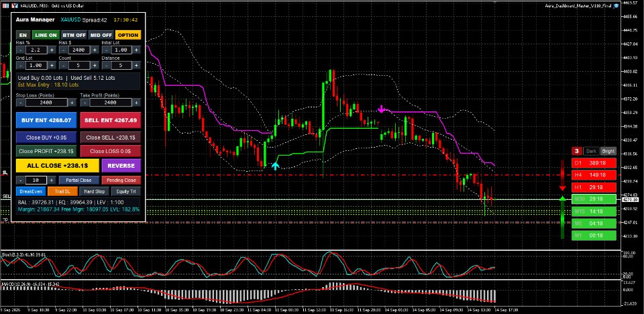Viewport: 644px width, 314px height.
Task: Decrease Take Profit points
Action: coord(85,103)
